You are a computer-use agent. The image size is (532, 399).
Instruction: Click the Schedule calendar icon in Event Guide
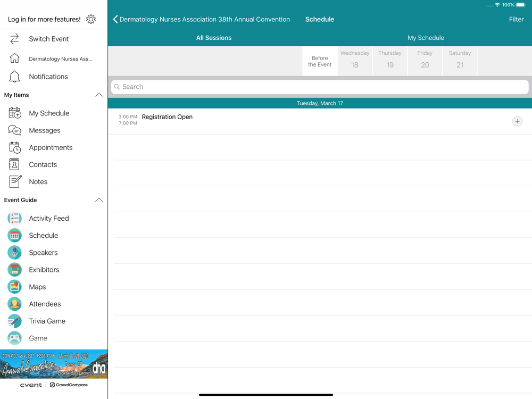(x=14, y=236)
